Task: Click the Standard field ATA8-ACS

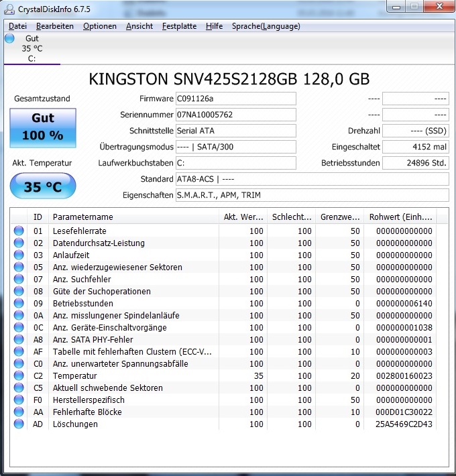Action: click(x=312, y=179)
